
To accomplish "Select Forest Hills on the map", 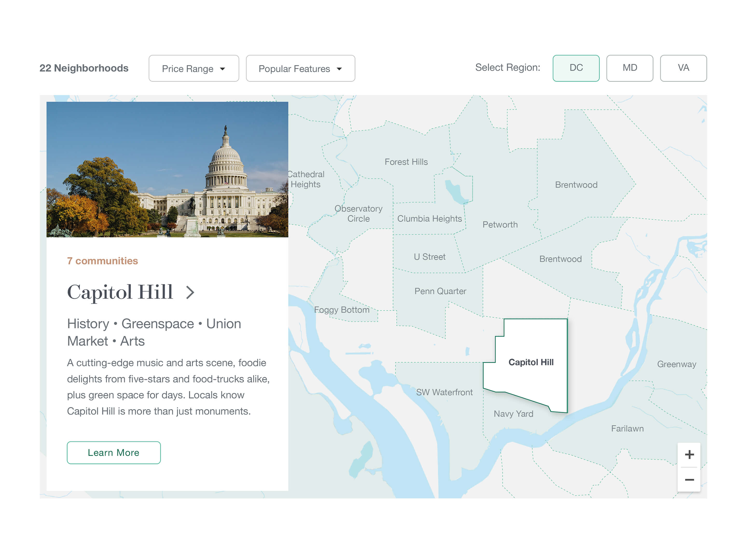I will pyautogui.click(x=406, y=162).
